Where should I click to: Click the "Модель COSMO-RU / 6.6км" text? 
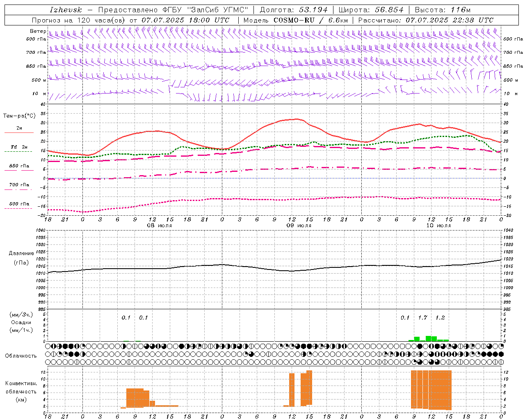(296, 20)
